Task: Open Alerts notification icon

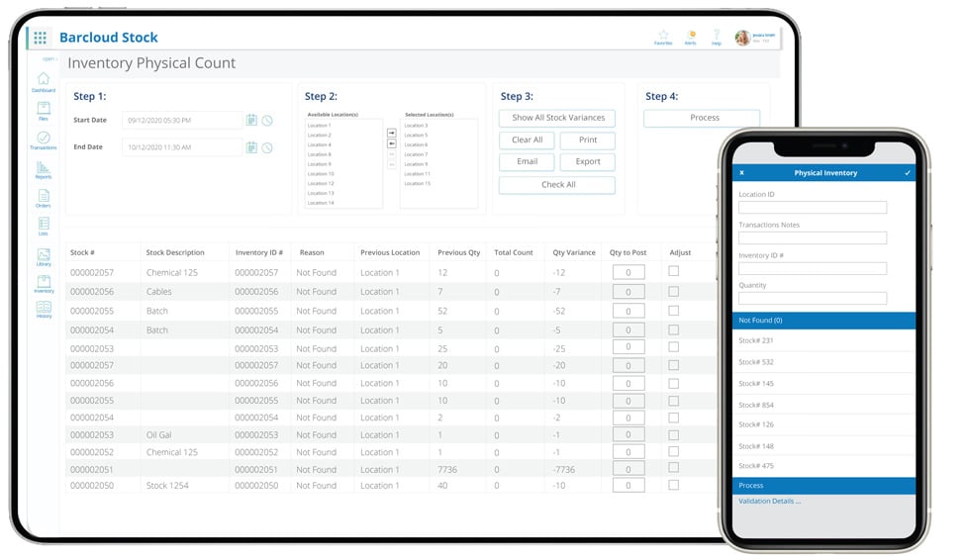Action: point(691,38)
